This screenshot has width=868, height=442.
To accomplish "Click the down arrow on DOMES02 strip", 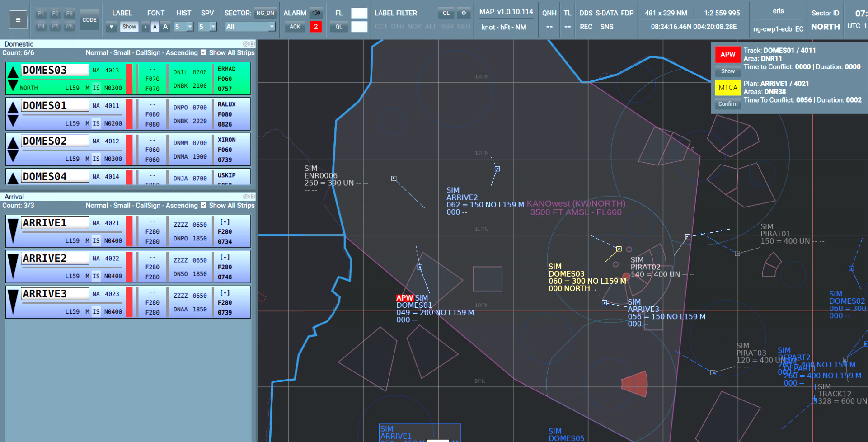I will 13,156.
